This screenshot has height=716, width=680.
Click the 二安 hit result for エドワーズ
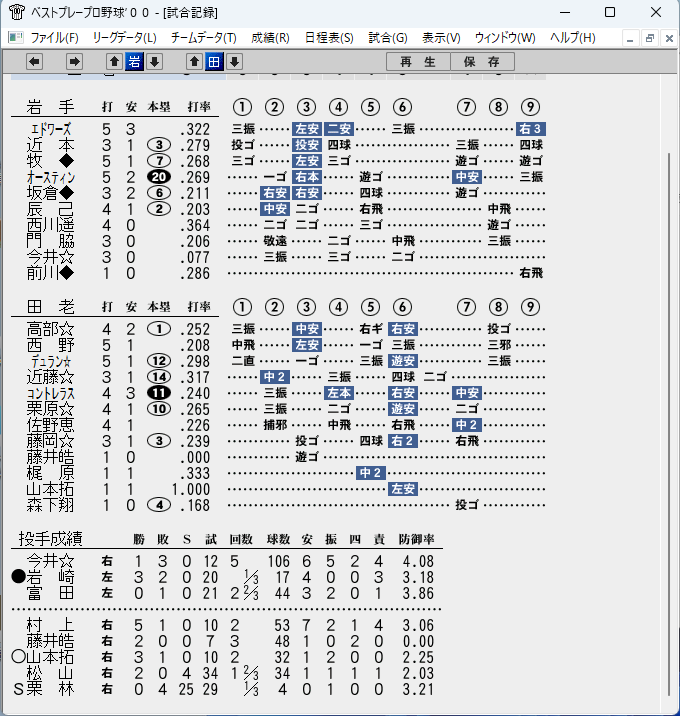(339, 129)
